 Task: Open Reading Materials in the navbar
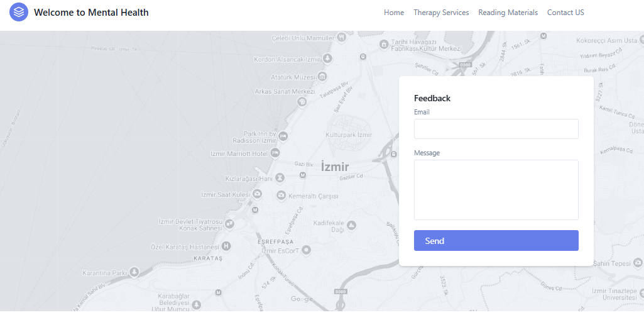[x=508, y=13]
